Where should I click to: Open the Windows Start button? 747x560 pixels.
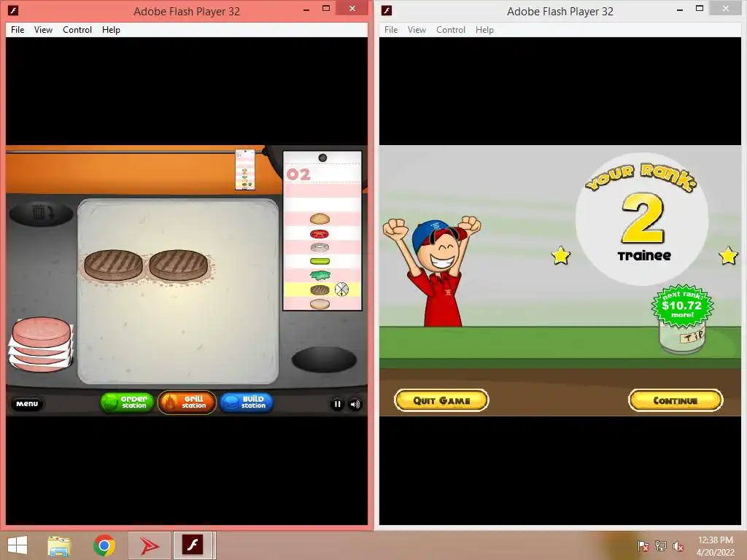(x=18, y=545)
